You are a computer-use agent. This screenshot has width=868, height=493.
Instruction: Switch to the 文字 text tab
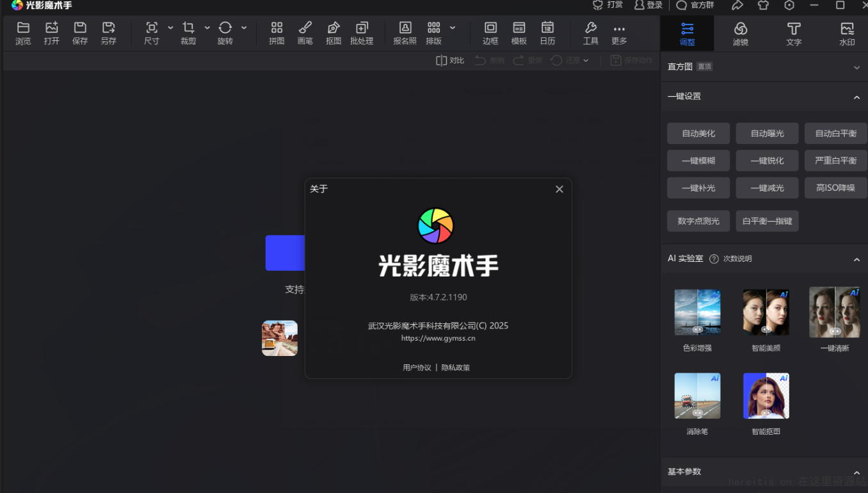click(x=793, y=33)
